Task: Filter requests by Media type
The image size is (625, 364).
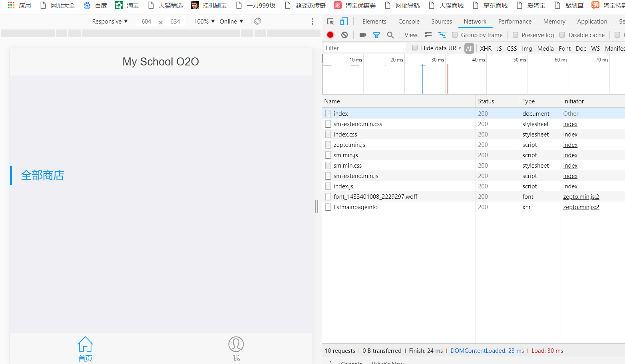Action: coord(545,48)
